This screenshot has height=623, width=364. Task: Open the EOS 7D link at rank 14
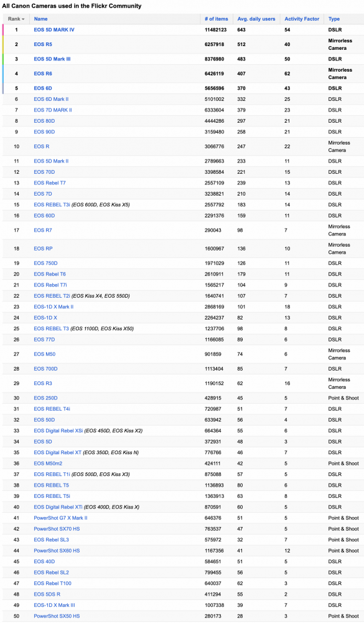click(x=43, y=194)
